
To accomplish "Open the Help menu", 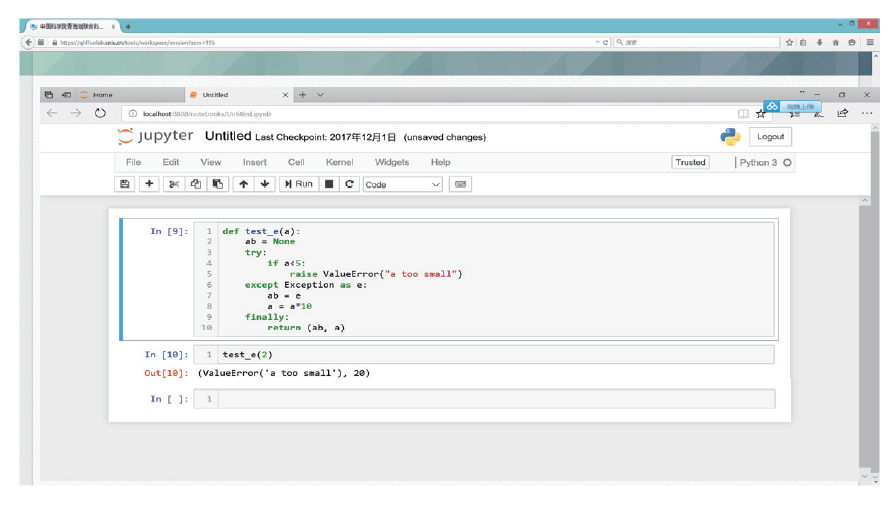I will [441, 162].
